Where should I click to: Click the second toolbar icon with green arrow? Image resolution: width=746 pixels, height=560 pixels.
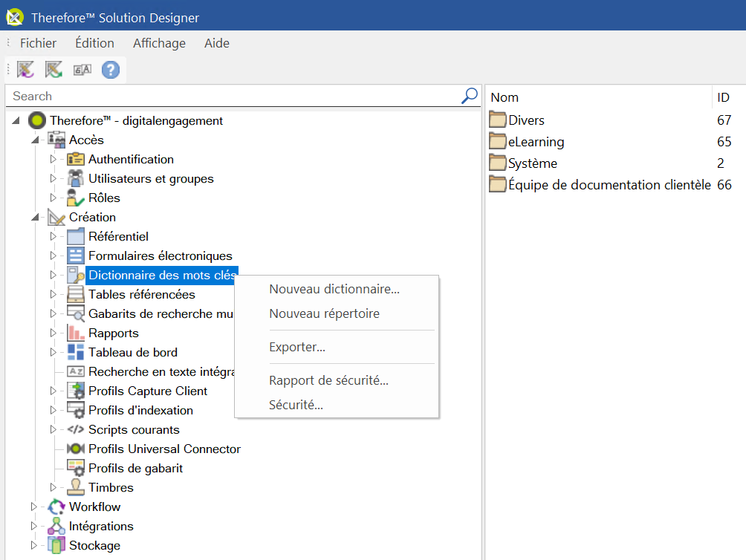(53, 70)
